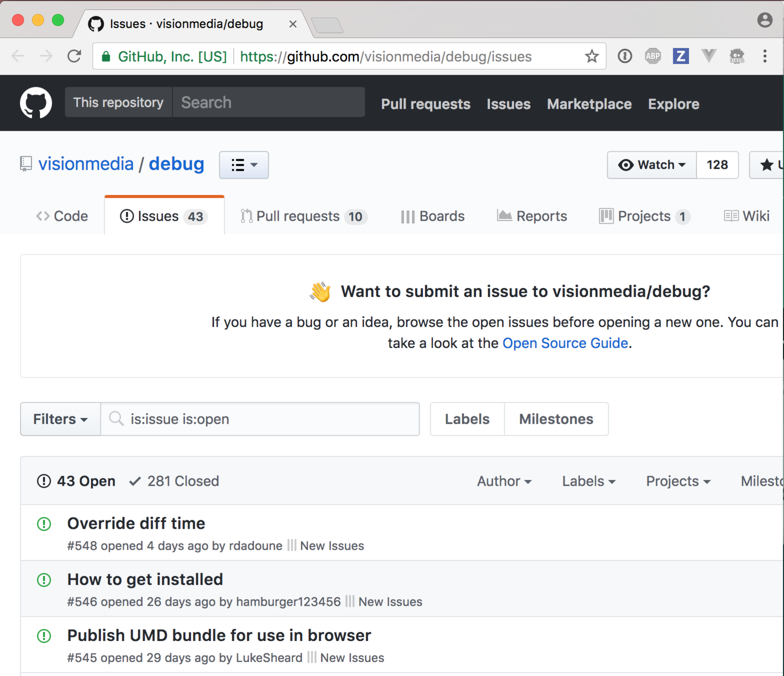Screen dimensions: 784x676
Task: Reload the page
Action: (x=75, y=56)
